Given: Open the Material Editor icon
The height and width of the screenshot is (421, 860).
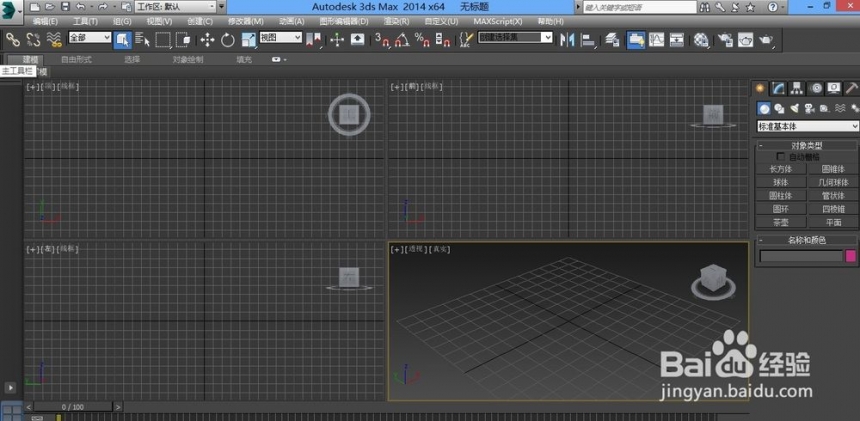Looking at the screenshot, I should [701, 40].
